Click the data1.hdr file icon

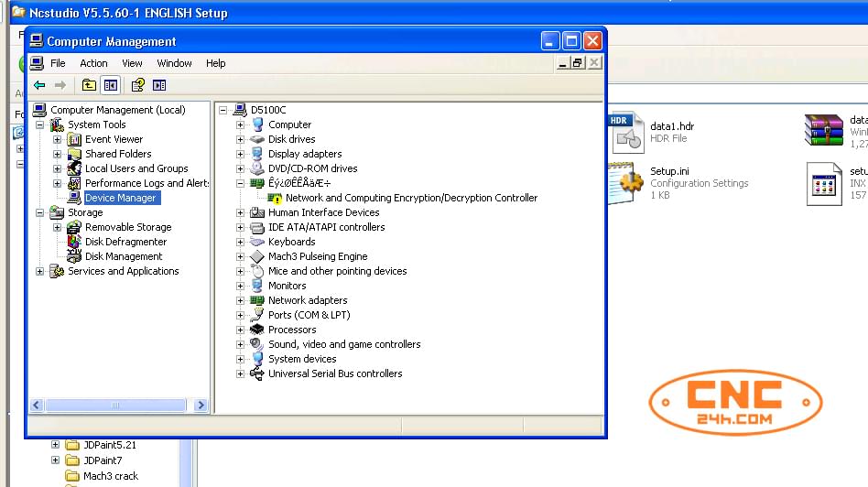pyautogui.click(x=627, y=133)
